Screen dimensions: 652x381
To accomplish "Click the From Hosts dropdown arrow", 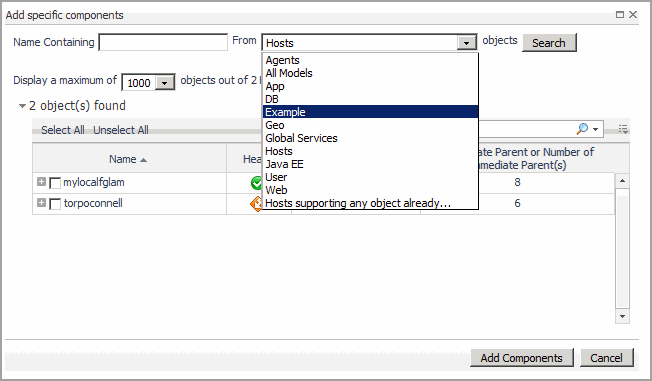I will pyautogui.click(x=467, y=43).
